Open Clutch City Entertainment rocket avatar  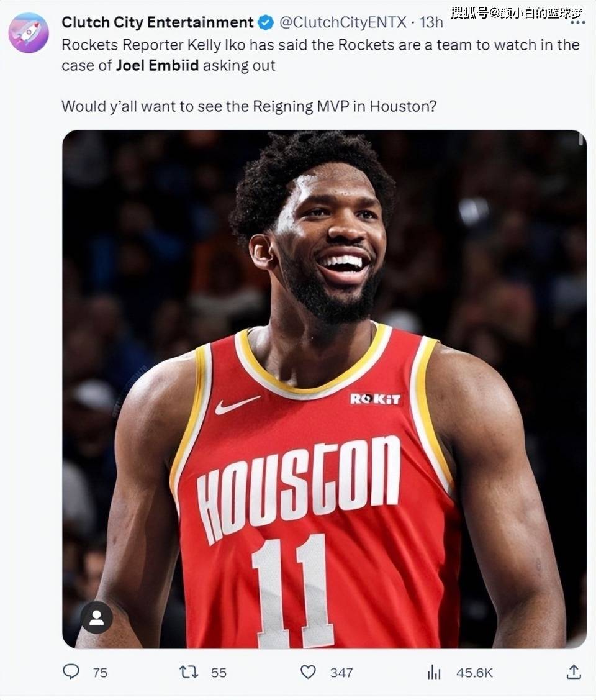tap(29, 32)
